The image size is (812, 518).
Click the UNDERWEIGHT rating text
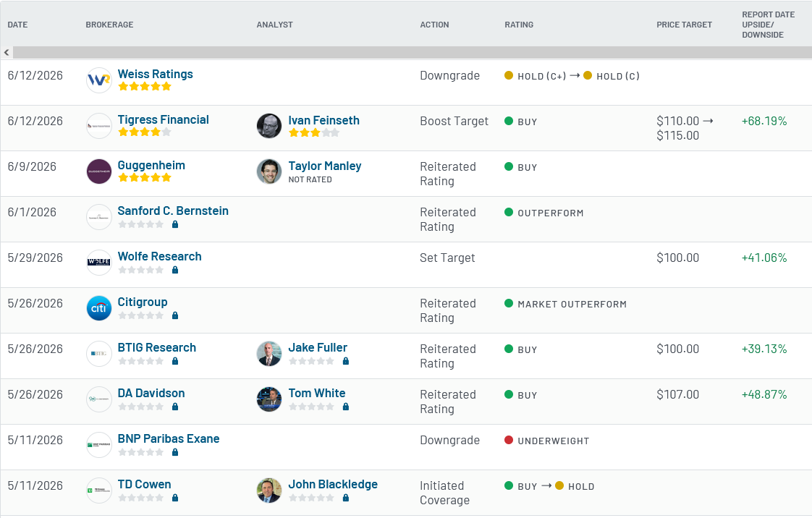[553, 441]
